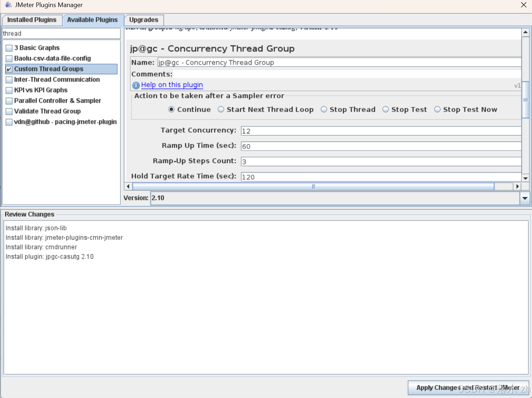Click the description scroll up arrow
This screenshot has height=398, width=532.
click(x=525, y=32)
